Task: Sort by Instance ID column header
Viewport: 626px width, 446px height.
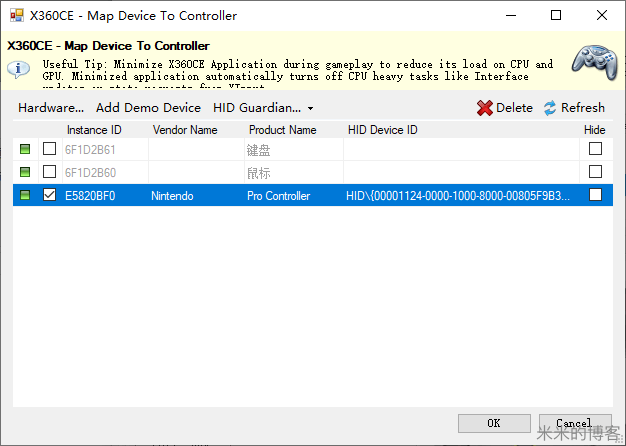Action: pos(94,130)
